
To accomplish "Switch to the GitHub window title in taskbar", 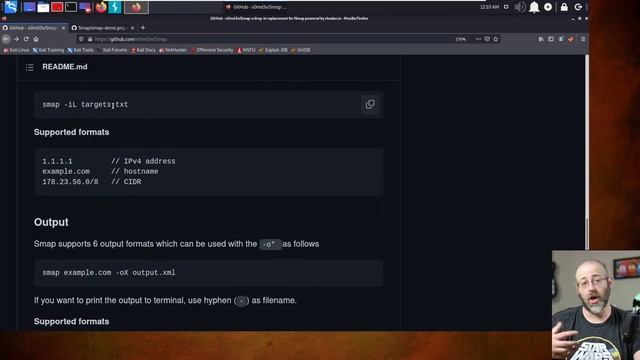I will coord(256,7).
